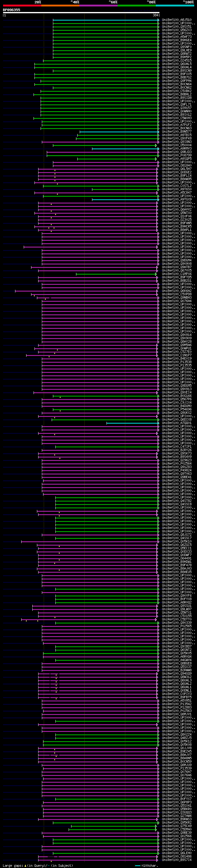The height and width of the screenshot is (868, 197).
Task: Click hit label UniRef100_O23025
Action: tap(176, 220)
